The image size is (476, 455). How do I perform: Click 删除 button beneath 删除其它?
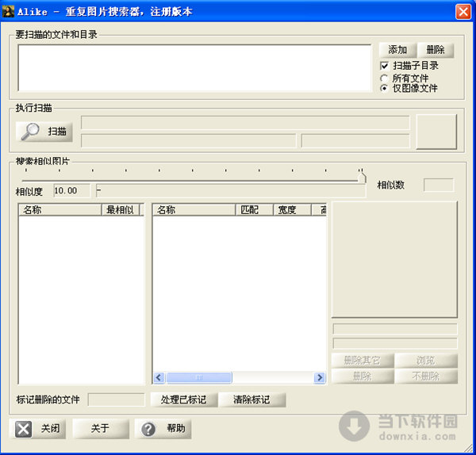click(x=363, y=377)
